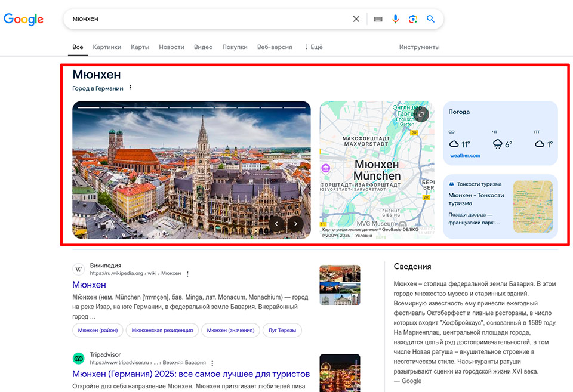Expand the Munich map with fullscreen icon

(421, 115)
